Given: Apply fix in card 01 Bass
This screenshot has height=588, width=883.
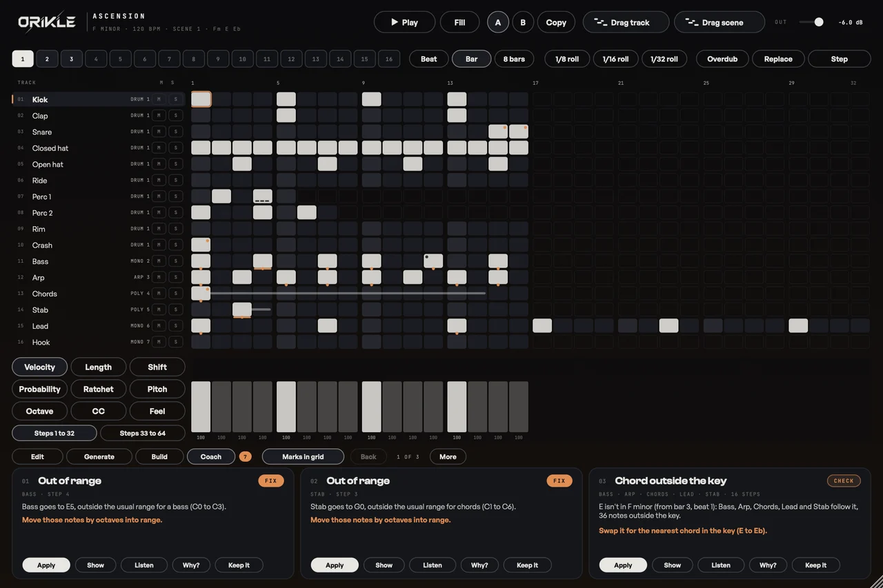Looking at the screenshot, I should [x=46, y=565].
